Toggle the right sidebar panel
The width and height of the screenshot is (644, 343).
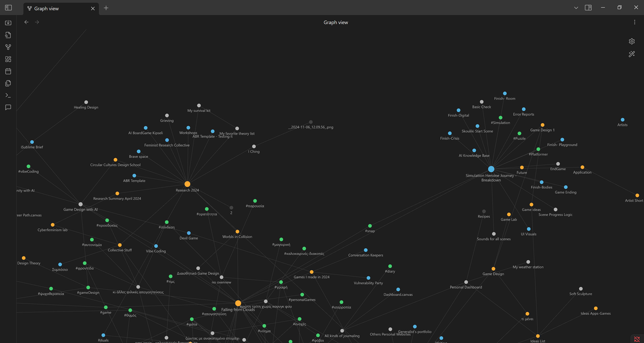[588, 8]
